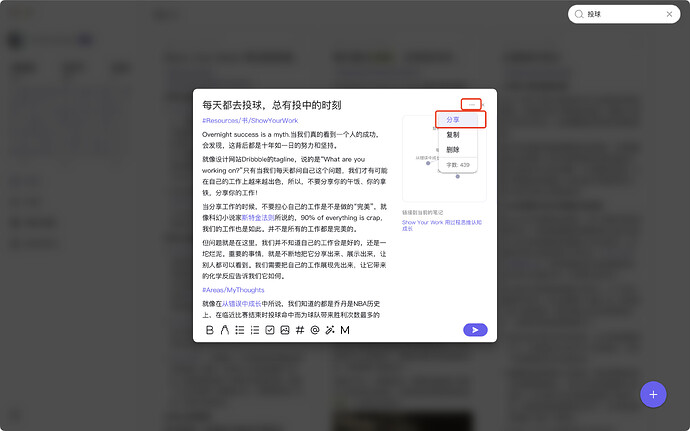Image resolution: width=690 pixels, height=431 pixels.
Task: Select 删除 from the dropdown menu
Action: (454, 149)
